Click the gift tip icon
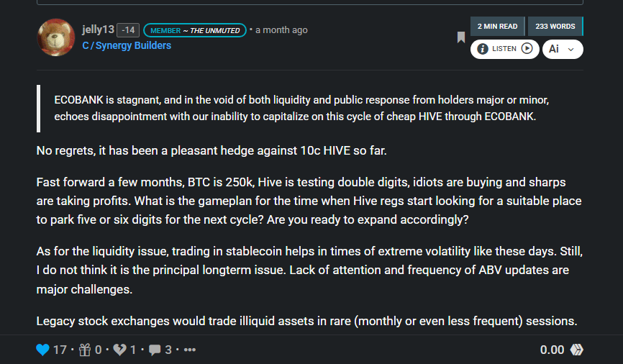623x364 pixels. point(85,350)
